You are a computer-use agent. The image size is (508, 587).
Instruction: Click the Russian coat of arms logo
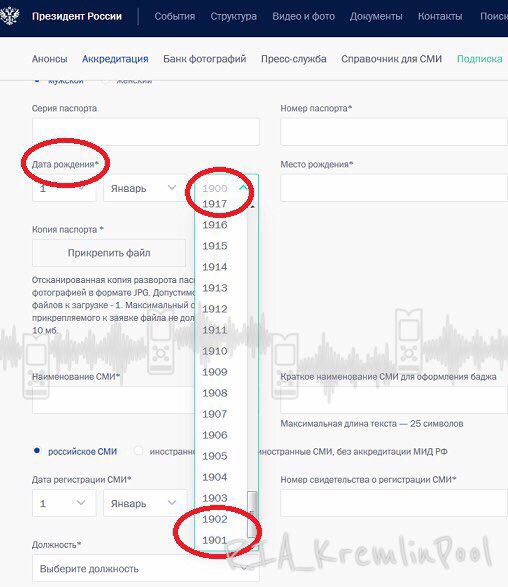pyautogui.click(x=9, y=16)
